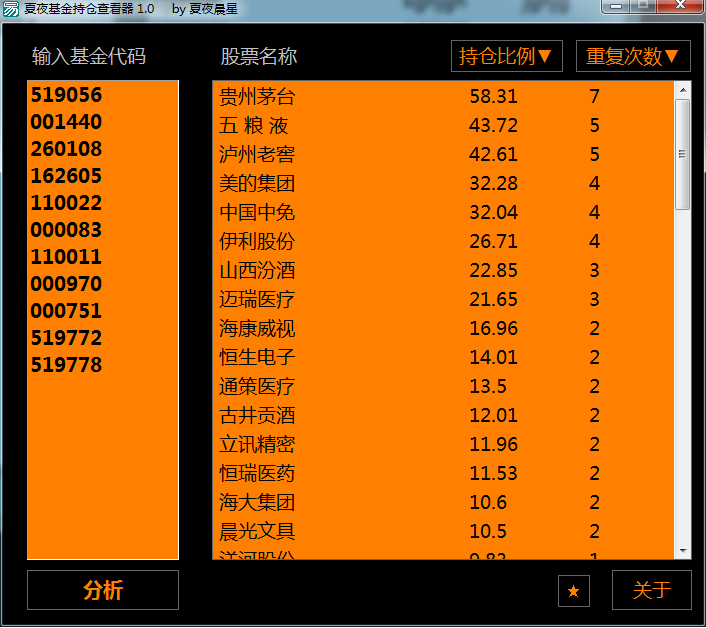Sort by 持仓比例 dropdown
Image resolution: width=706 pixels, height=628 pixels.
point(506,56)
